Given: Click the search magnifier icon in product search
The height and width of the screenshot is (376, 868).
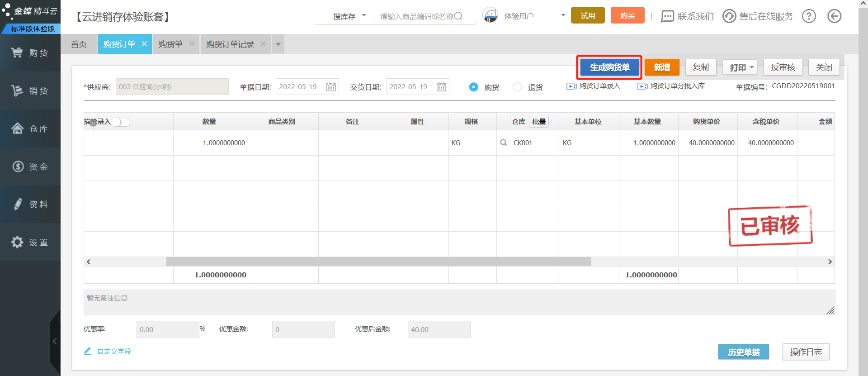Looking at the screenshot, I should pos(458,16).
